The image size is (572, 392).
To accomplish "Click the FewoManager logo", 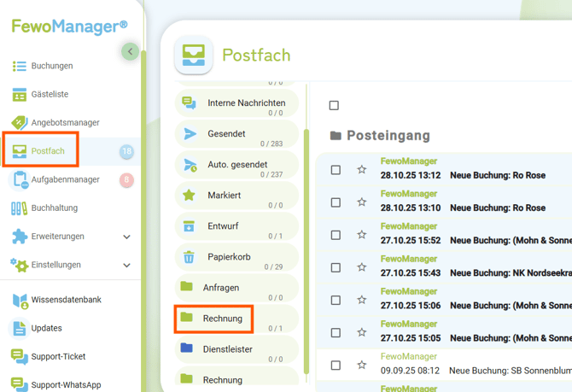I will coord(69,26).
